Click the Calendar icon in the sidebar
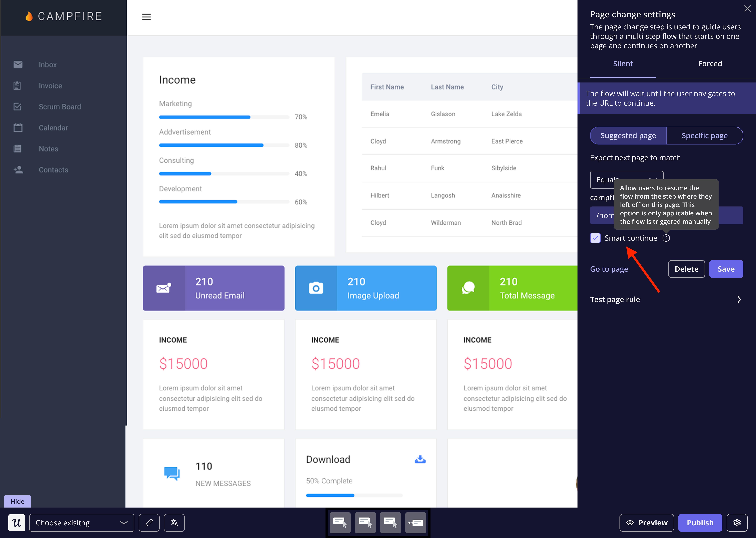The image size is (756, 538). click(18, 128)
